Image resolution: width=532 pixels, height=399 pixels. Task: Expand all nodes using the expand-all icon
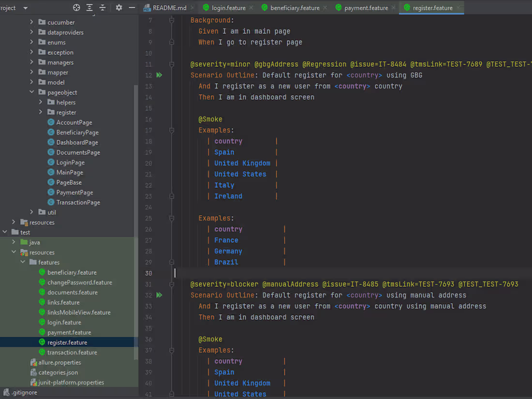point(89,8)
